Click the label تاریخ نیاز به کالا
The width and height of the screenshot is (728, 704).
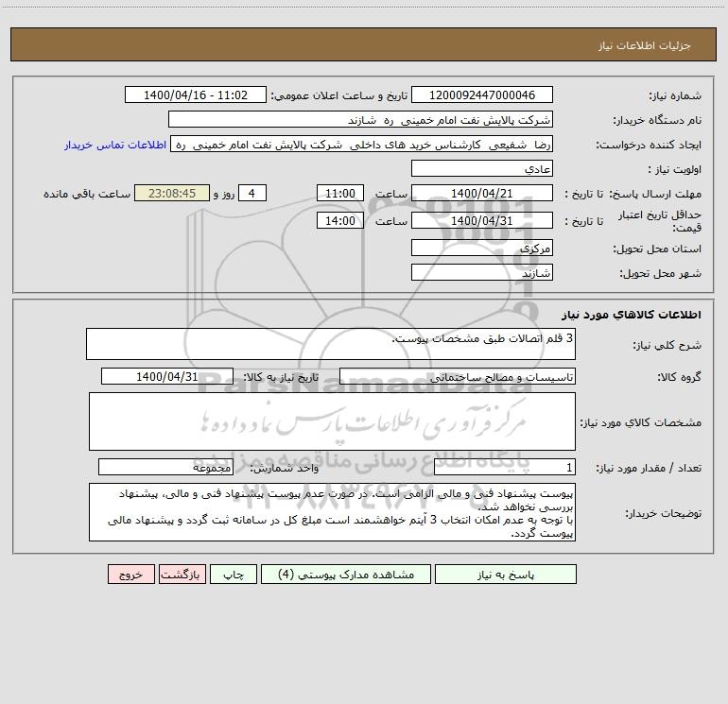[x=282, y=377]
